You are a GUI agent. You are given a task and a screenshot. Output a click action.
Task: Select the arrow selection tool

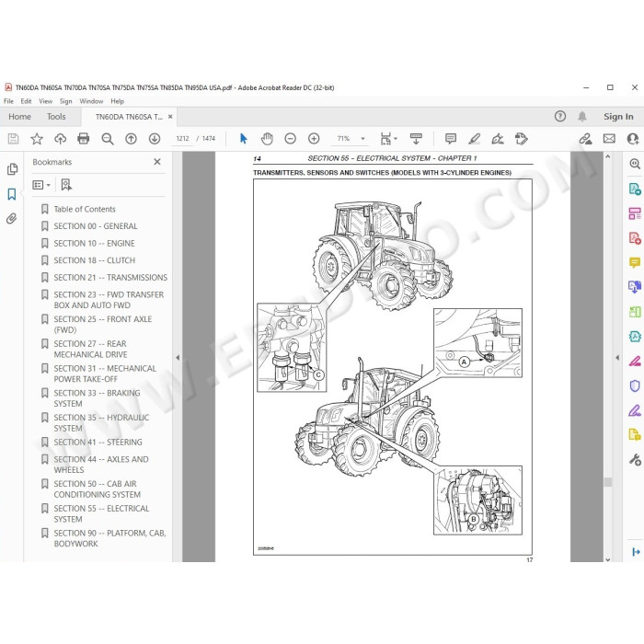243,139
